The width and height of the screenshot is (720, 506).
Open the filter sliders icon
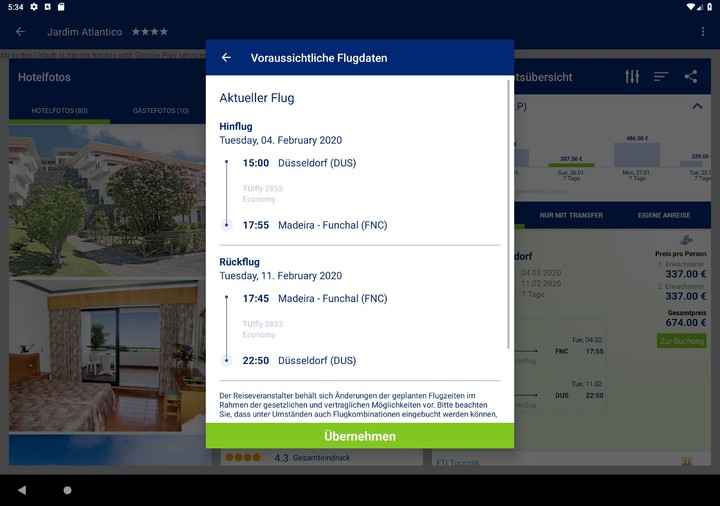(x=632, y=77)
